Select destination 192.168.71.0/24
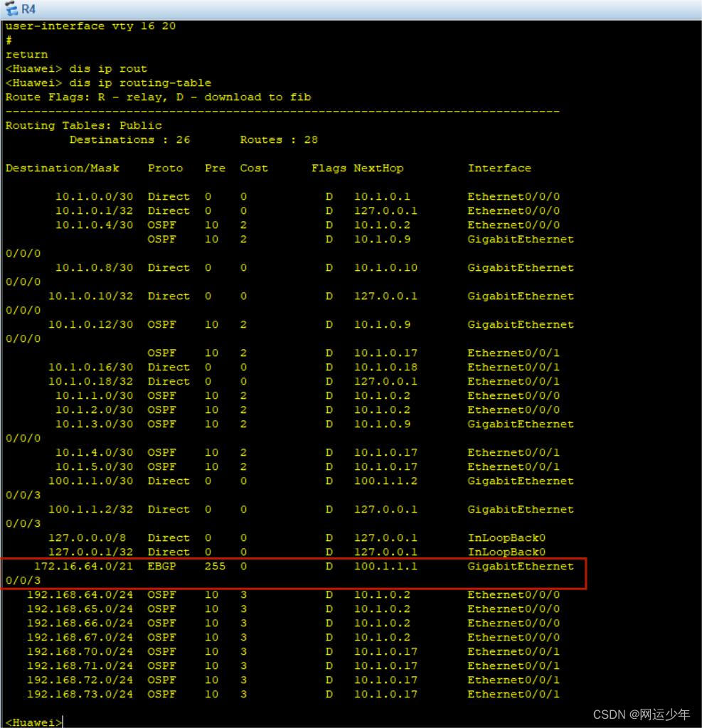This screenshot has width=702, height=728. coord(80,665)
